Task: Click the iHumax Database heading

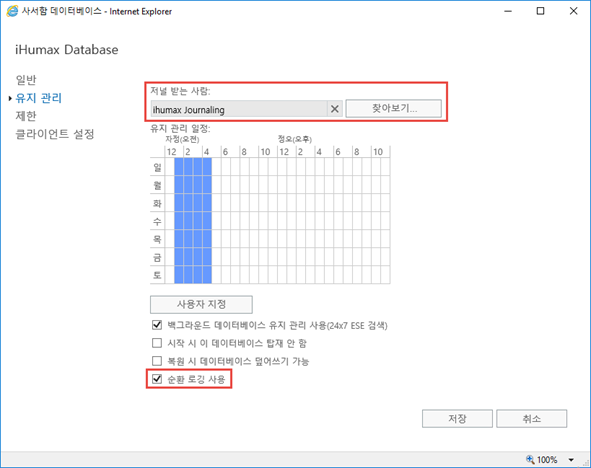Action: [67, 50]
